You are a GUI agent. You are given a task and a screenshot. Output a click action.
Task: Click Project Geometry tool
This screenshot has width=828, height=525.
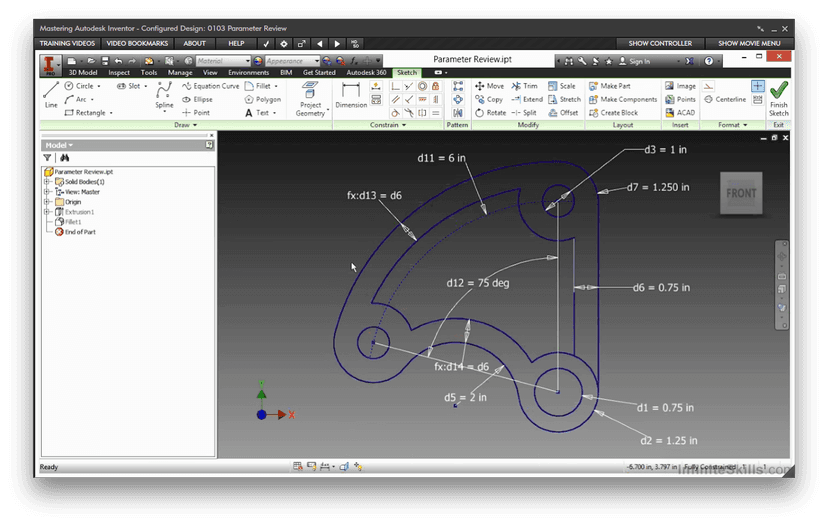[310, 99]
